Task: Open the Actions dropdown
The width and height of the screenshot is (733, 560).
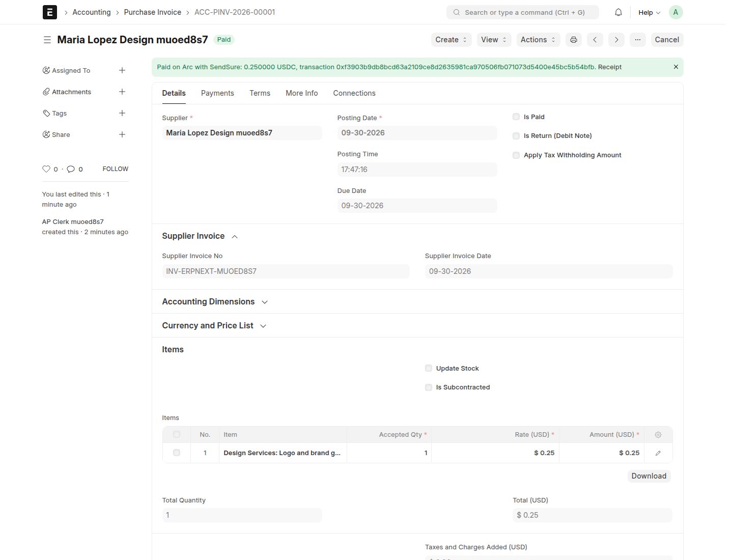Action: click(x=539, y=40)
